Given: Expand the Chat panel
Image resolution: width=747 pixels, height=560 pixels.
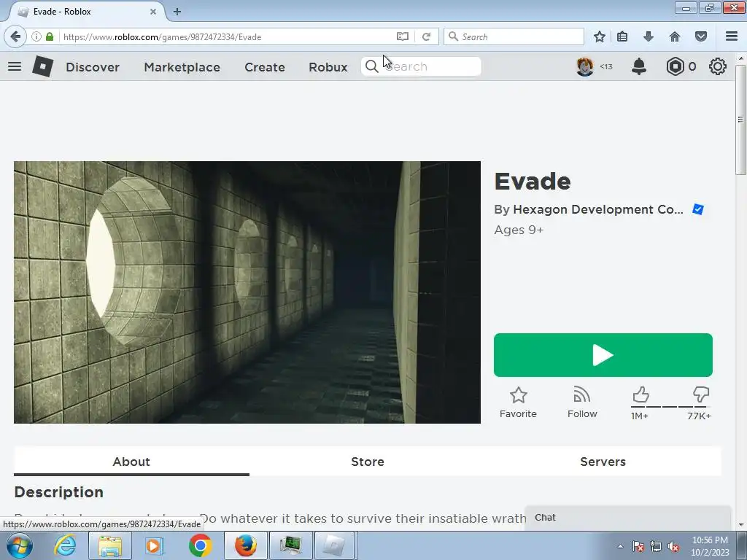Looking at the screenshot, I should pyautogui.click(x=628, y=518).
